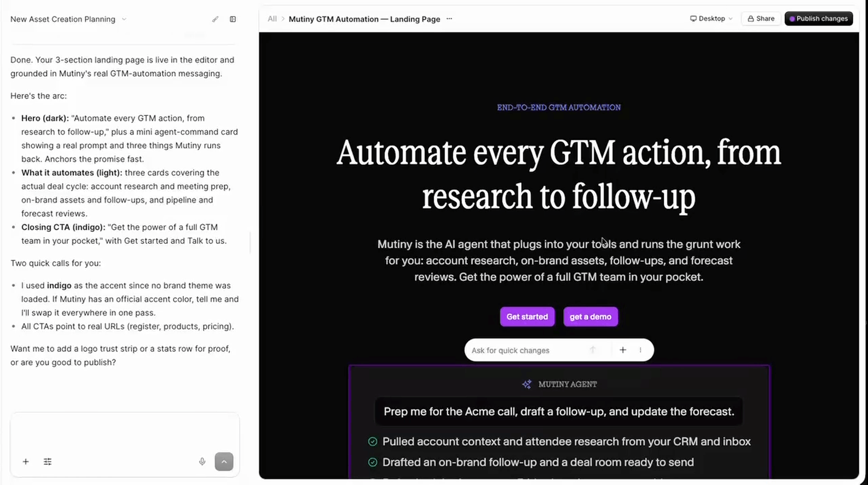Select the Mutiny GTM Automation — Landing Page title
The width and height of the screenshot is (868, 485).
pyautogui.click(x=364, y=19)
